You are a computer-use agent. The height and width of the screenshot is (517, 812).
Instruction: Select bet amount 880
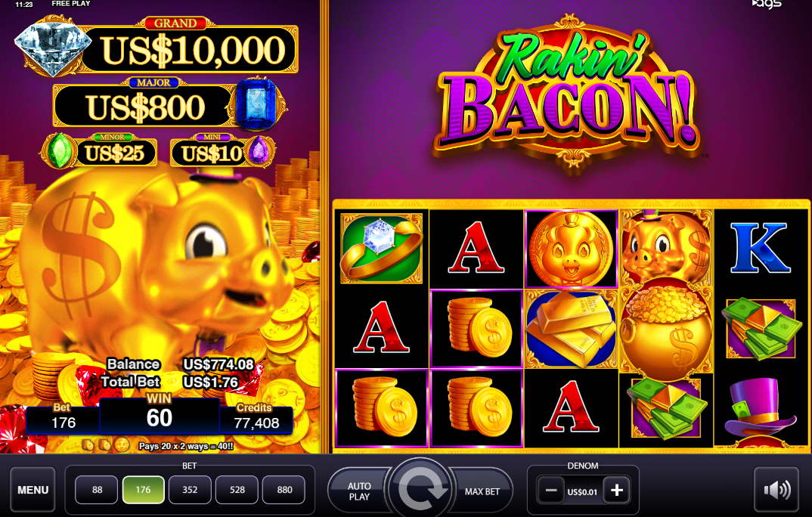click(x=284, y=490)
